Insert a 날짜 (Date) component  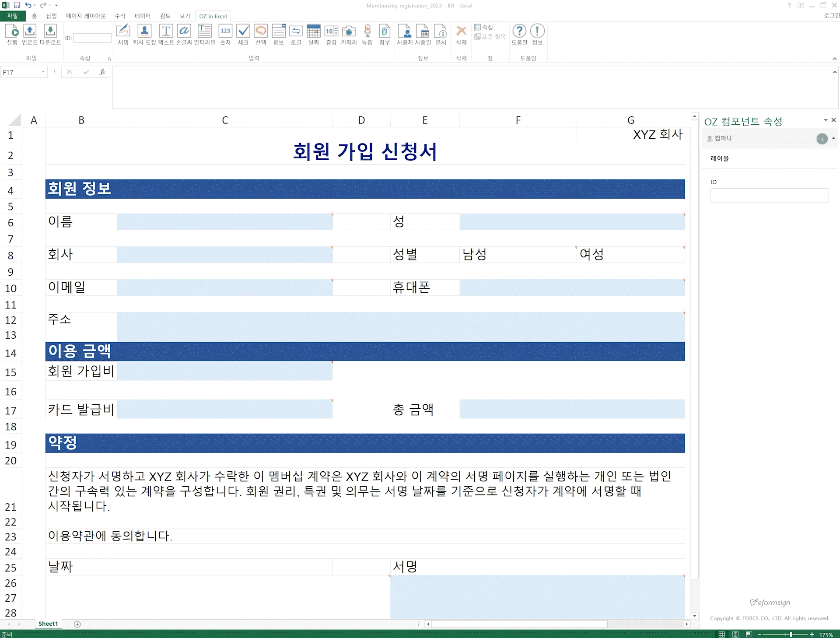pos(314,35)
